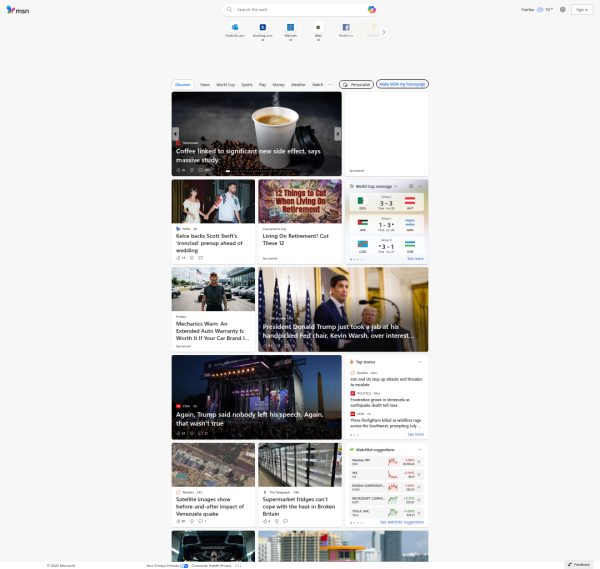Open the Venezuela earthquake death toll headline
The image size is (600, 569).
(x=380, y=402)
